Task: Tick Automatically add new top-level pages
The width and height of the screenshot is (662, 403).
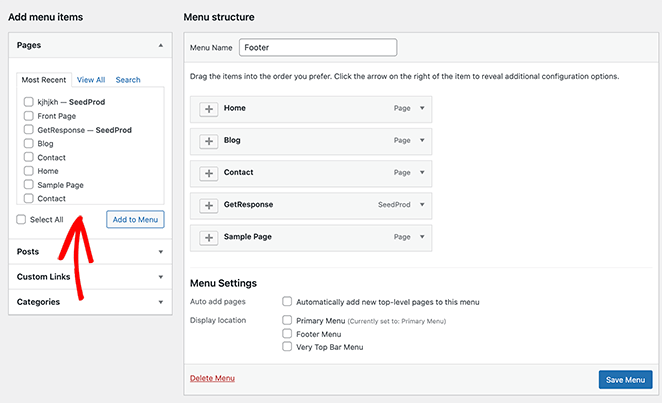Action: pyautogui.click(x=288, y=301)
